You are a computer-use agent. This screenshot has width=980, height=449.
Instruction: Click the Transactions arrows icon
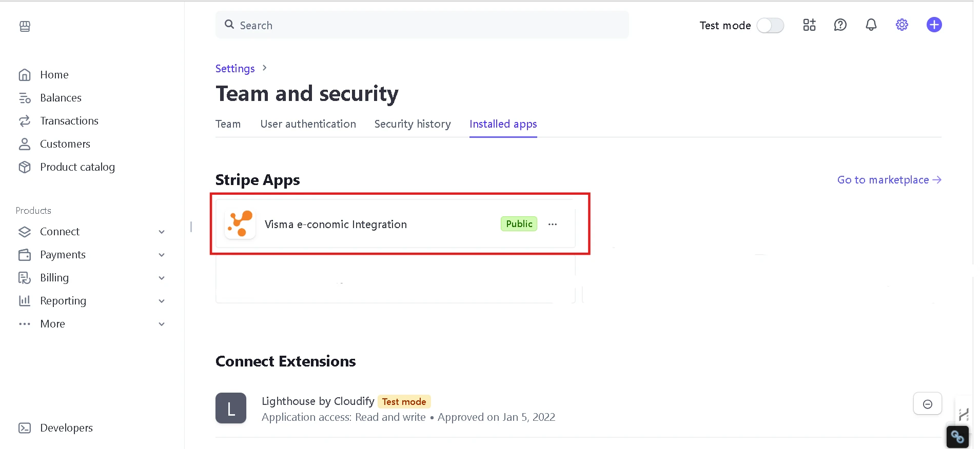[25, 121]
